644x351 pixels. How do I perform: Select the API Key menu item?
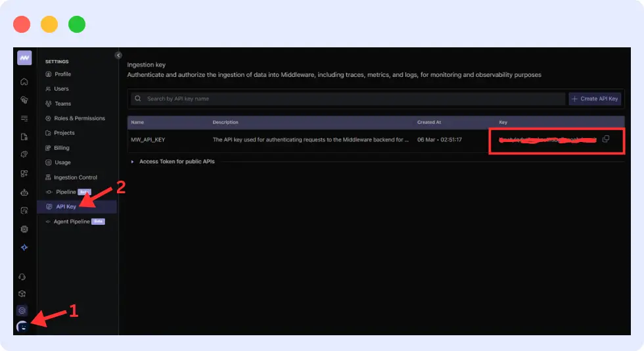(77, 207)
